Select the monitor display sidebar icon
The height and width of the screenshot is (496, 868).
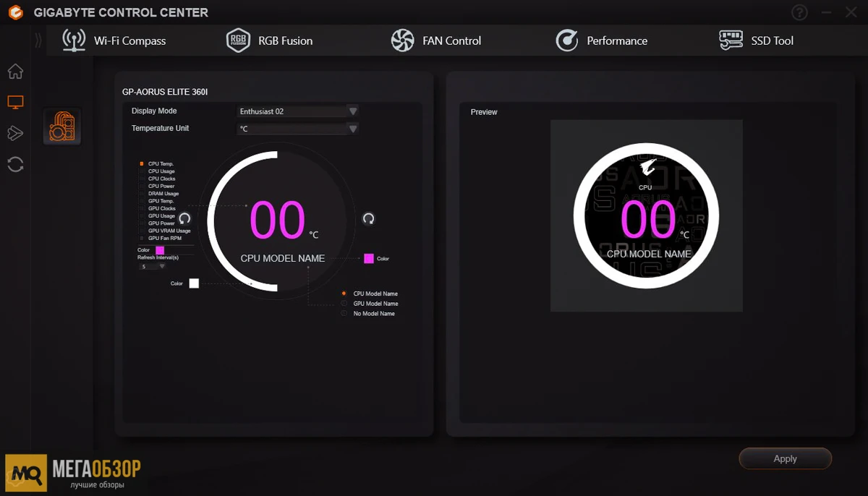15,103
